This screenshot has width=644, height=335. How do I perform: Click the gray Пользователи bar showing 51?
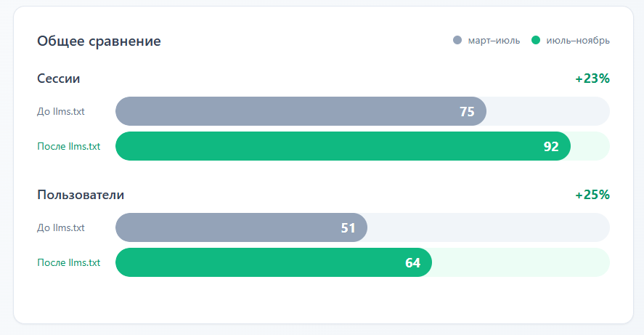click(x=232, y=227)
